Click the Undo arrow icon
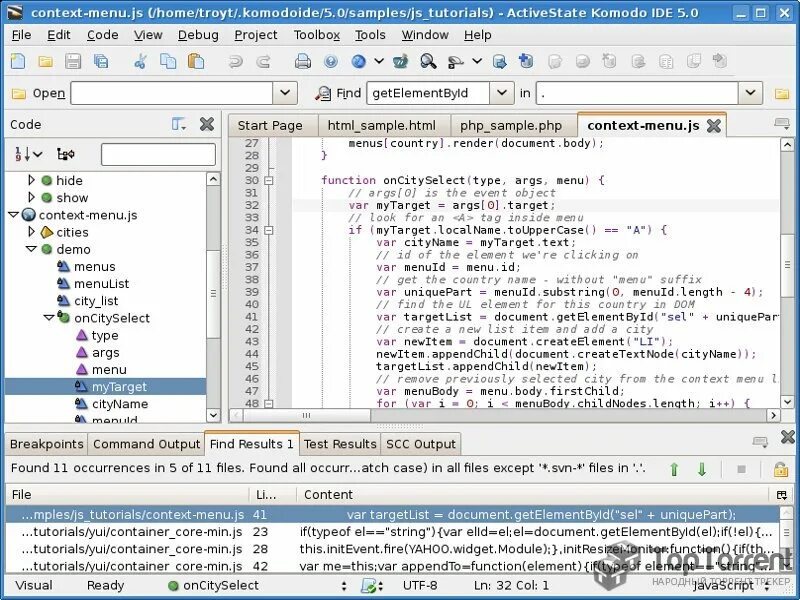This screenshot has height=600, width=800. click(235, 62)
